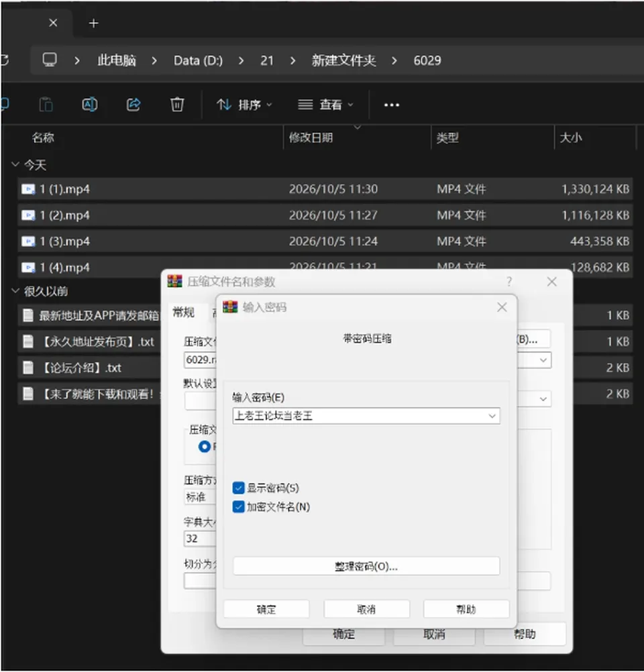Switch to the 常规 tab
Image resolution: width=644 pixels, height=672 pixels.
click(x=184, y=313)
